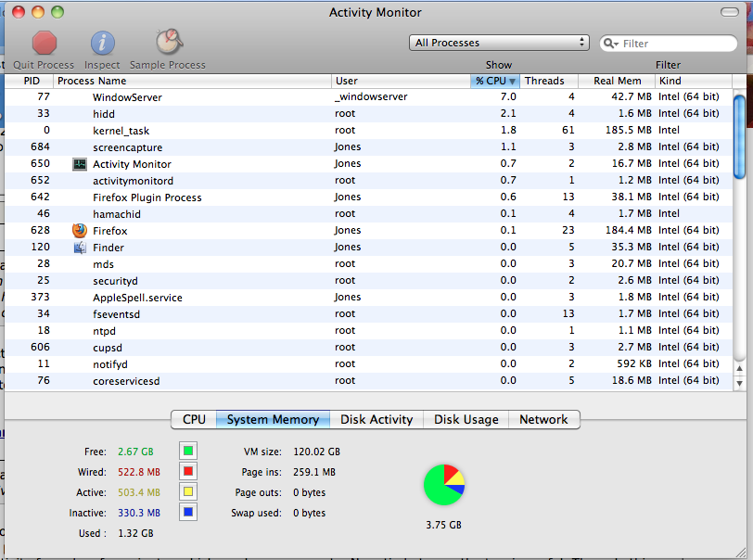Click the 2.67 GB Free value
Viewport: 753px width, 560px height.
pyautogui.click(x=135, y=452)
